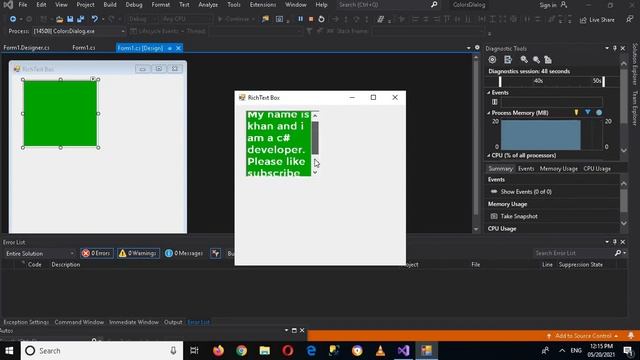Open the Entire Solution scope dropdown
The width and height of the screenshot is (640, 360).
pos(39,253)
